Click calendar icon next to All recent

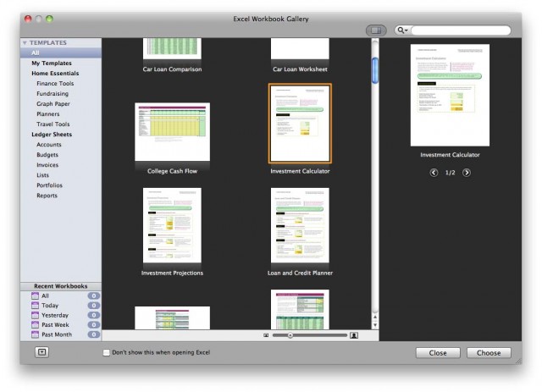pyautogui.click(x=35, y=295)
